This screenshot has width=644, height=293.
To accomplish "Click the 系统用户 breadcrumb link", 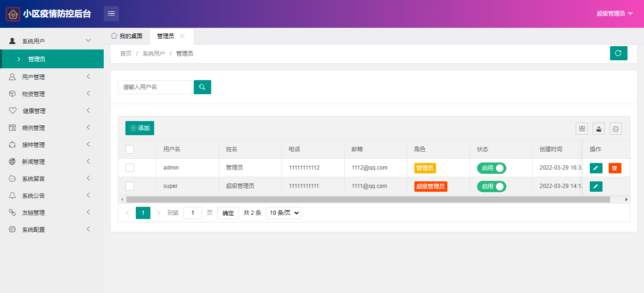I will [x=154, y=54].
